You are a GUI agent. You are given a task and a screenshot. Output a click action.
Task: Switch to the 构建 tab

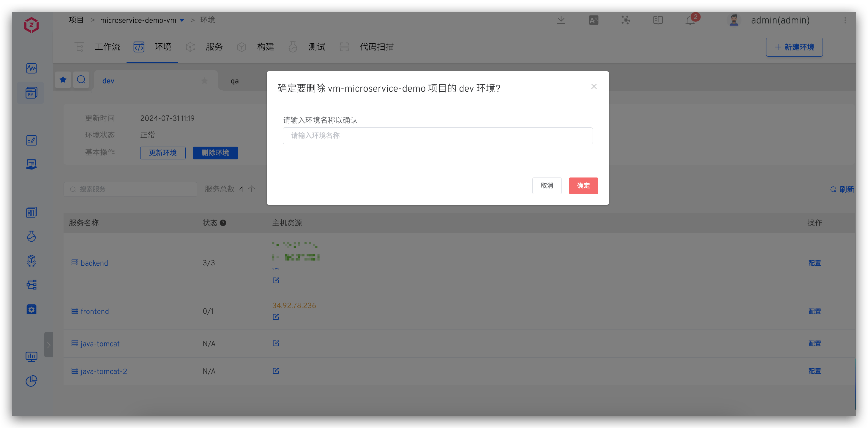pos(266,47)
